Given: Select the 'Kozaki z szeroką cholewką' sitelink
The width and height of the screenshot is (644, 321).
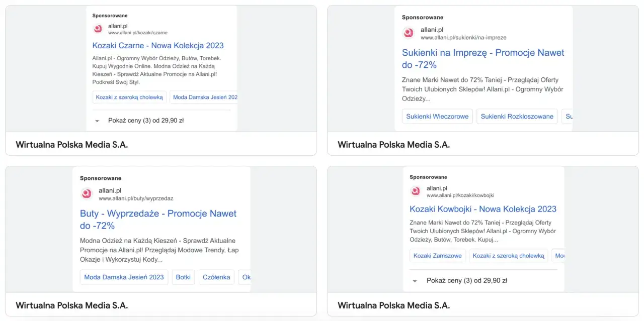Looking at the screenshot, I should (x=129, y=97).
